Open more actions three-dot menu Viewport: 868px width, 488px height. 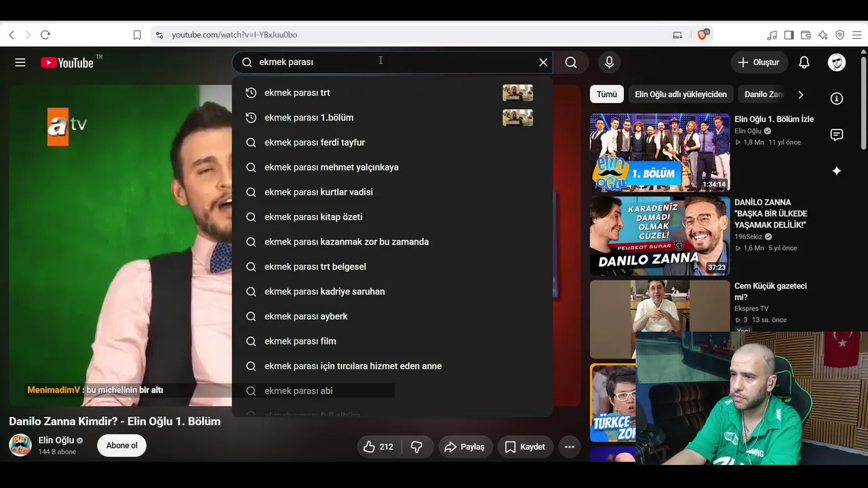(x=570, y=447)
